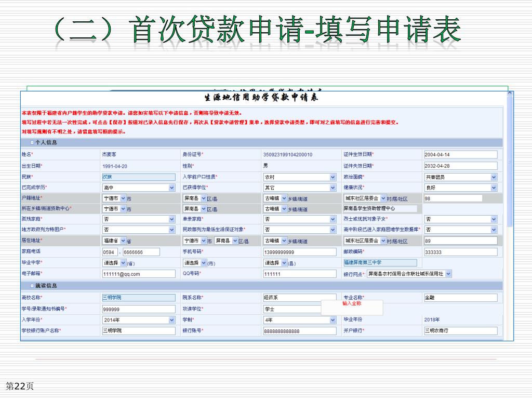This screenshot has width=532, height=399.
Task: Click the 高校名称 field showing 三明学院
Action: pos(139,298)
